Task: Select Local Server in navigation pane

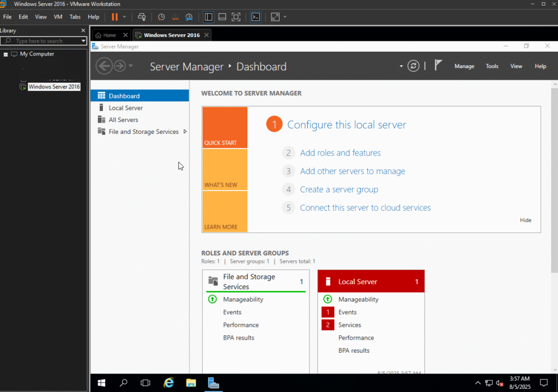Action: (x=140, y=108)
